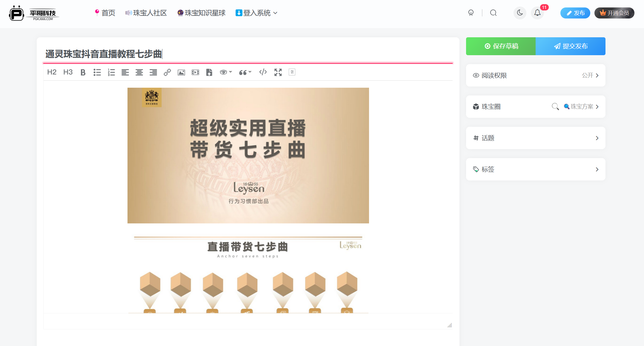Open the search icon in the header
This screenshot has height=346, width=644.
point(493,13)
